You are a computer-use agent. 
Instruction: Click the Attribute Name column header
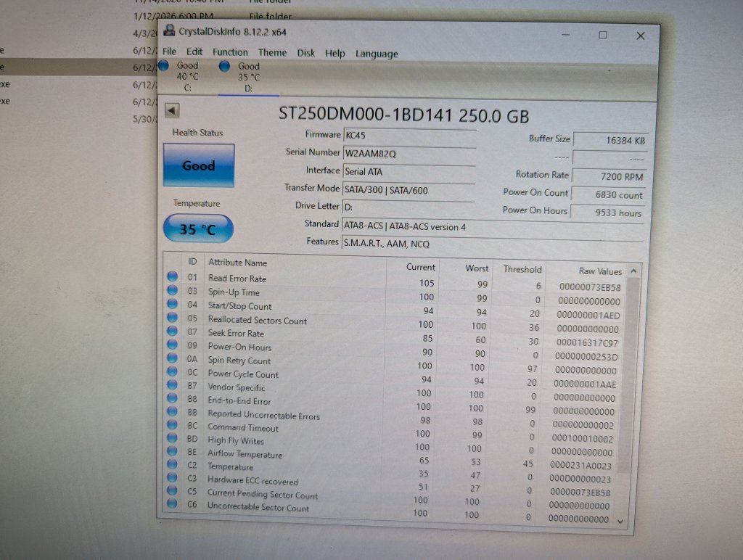click(237, 263)
